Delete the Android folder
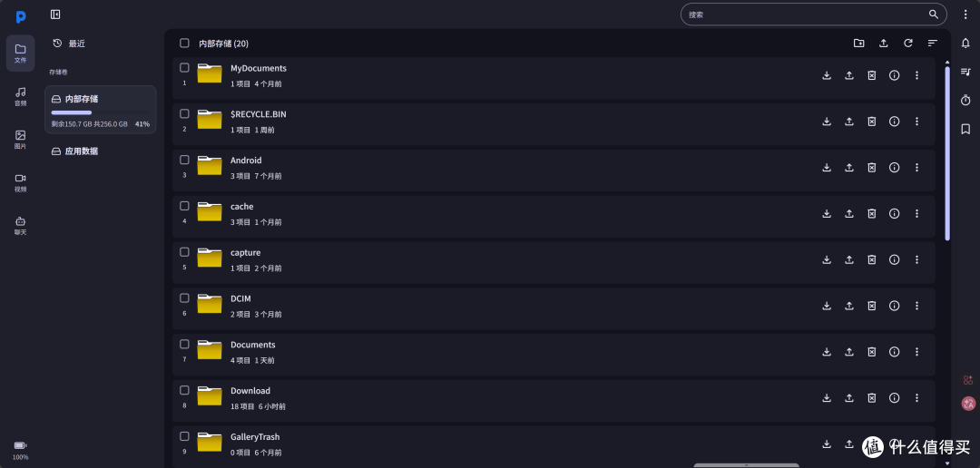This screenshot has width=980, height=468. click(x=871, y=168)
